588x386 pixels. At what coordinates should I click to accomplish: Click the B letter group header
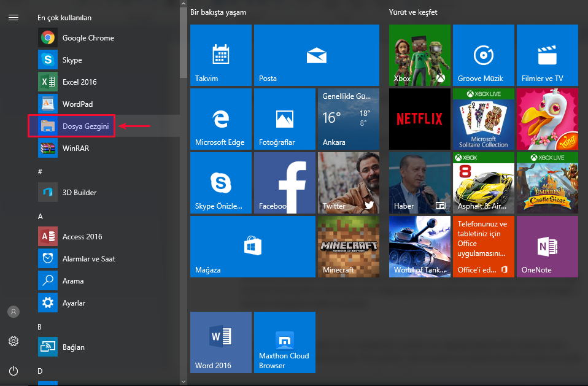[x=39, y=327]
